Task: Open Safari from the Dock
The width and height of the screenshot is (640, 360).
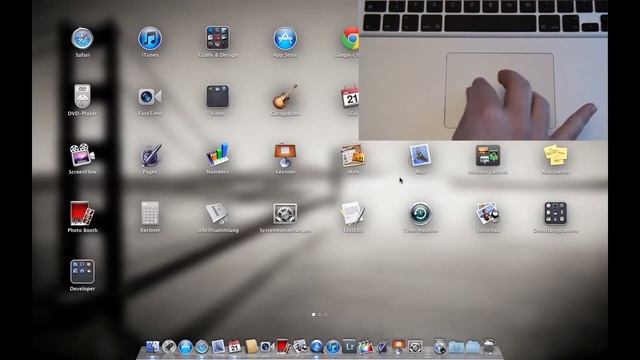Action: pos(202,347)
